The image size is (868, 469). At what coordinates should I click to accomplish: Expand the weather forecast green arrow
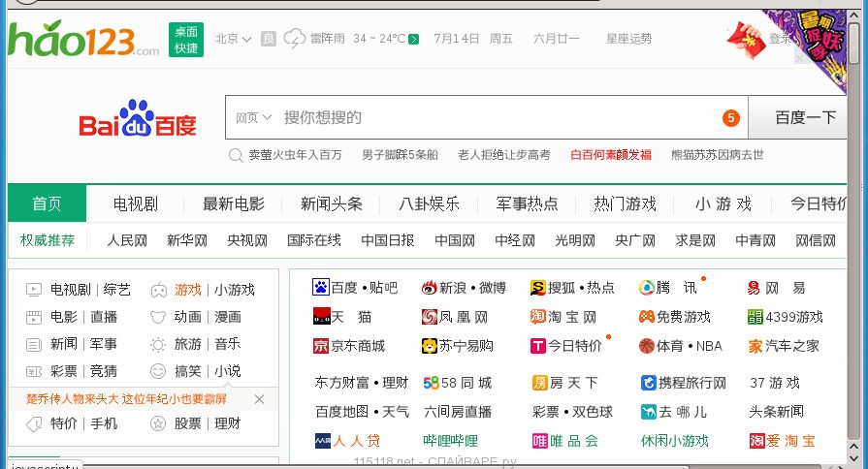pos(414,40)
